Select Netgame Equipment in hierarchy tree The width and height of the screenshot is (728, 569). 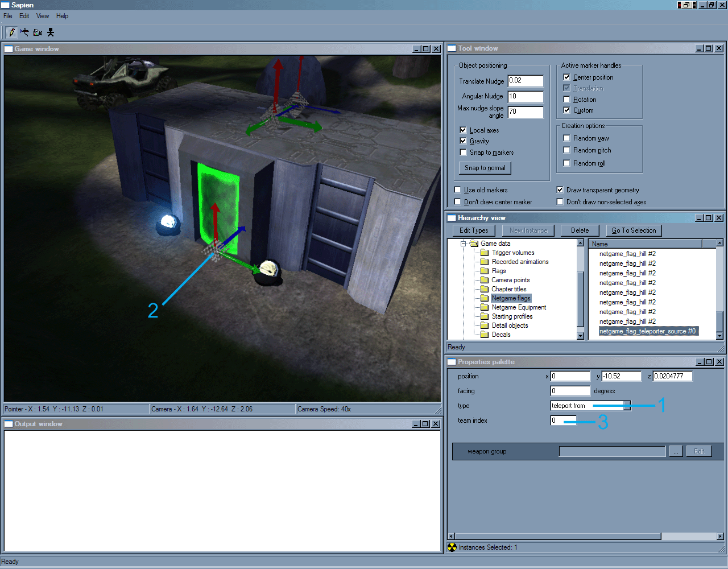[519, 307]
